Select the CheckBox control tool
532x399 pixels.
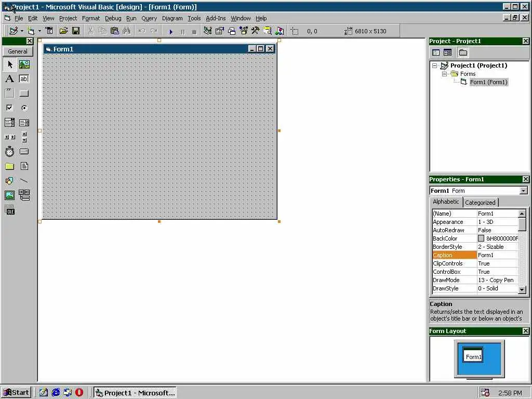click(10, 108)
